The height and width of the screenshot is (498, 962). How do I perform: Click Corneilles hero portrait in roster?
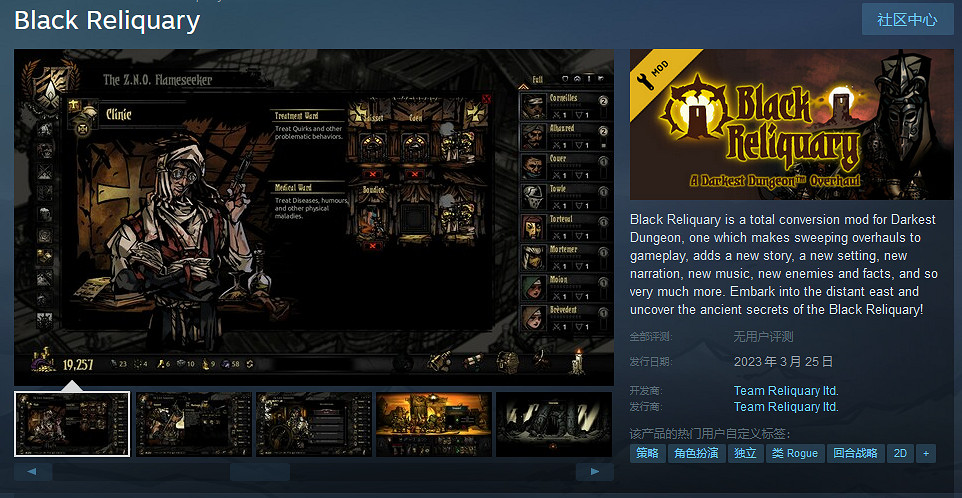(533, 107)
